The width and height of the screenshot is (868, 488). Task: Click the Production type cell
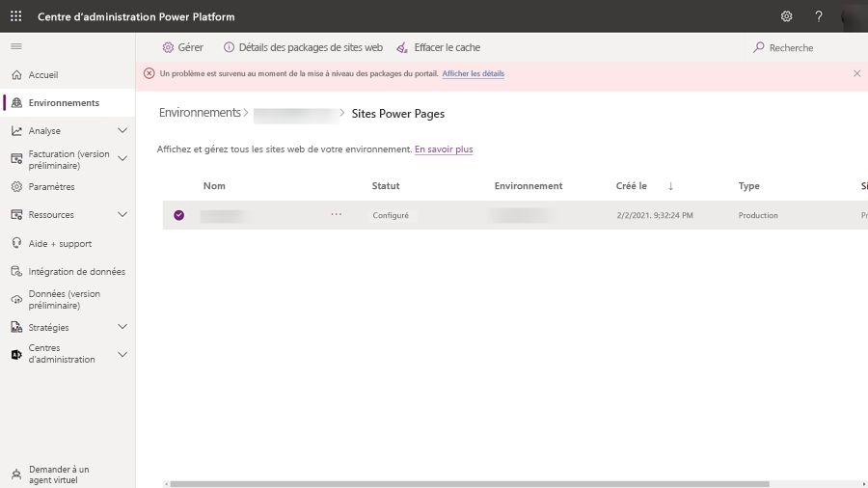click(x=758, y=215)
